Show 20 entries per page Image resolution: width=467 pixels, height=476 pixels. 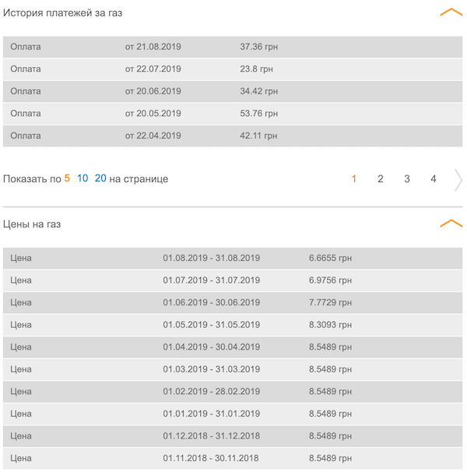100,178
